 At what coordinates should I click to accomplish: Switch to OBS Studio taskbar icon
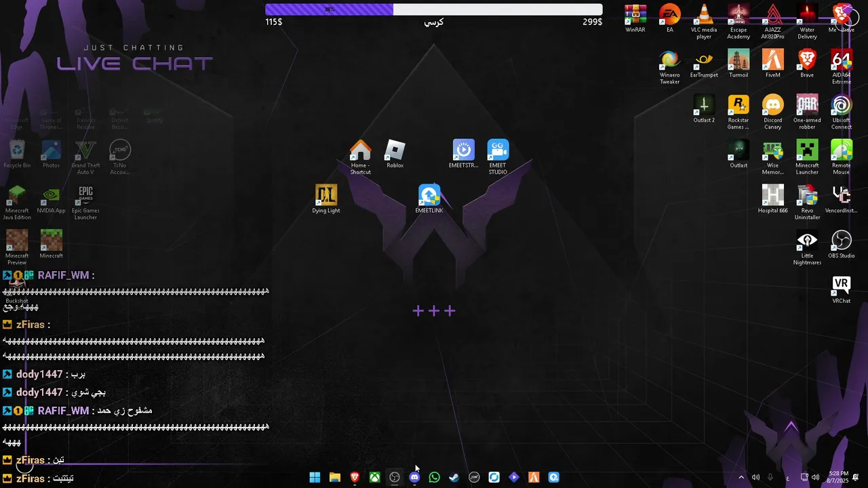(x=395, y=477)
